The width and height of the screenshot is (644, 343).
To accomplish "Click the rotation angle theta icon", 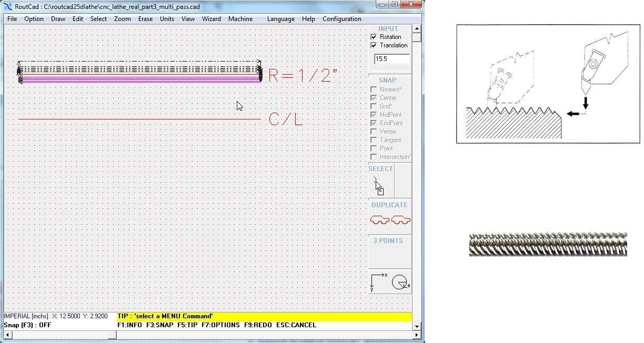I will pos(400,282).
